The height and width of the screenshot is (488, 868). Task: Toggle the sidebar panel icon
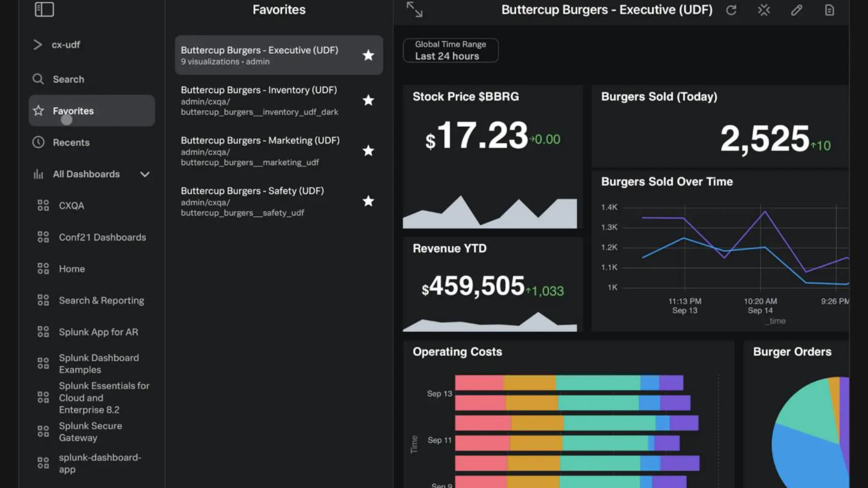(x=44, y=9)
